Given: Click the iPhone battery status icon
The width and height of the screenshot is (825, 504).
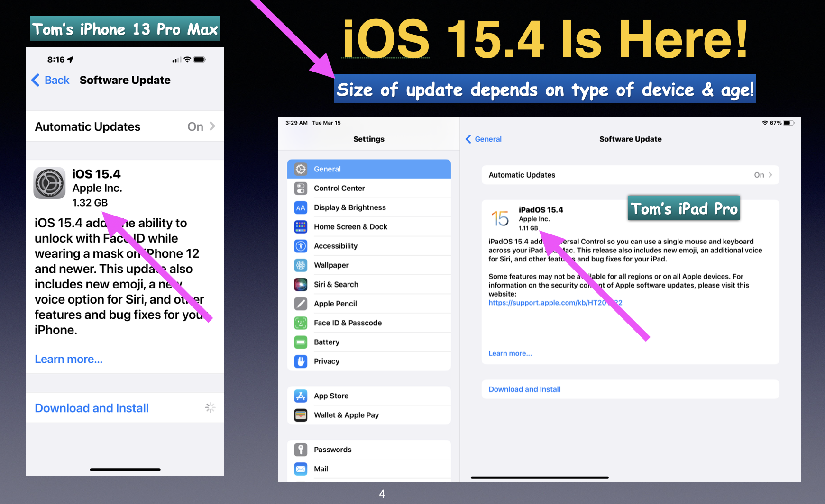Looking at the screenshot, I should pyautogui.click(x=200, y=60).
